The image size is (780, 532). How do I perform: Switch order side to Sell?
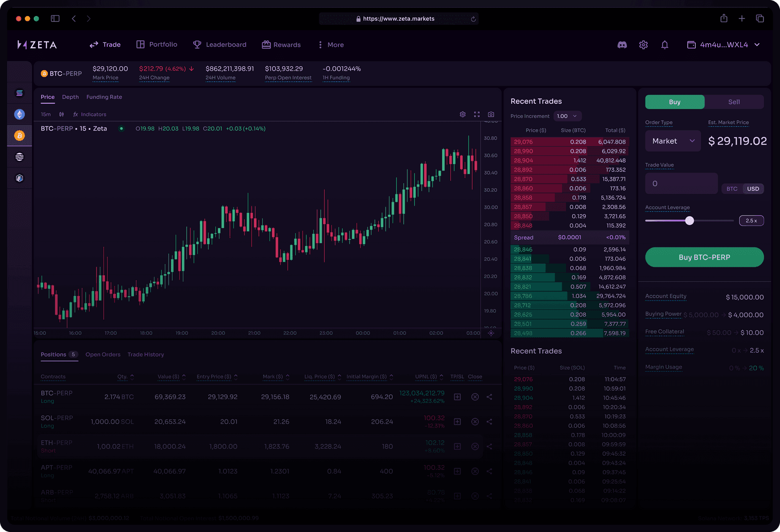(x=734, y=102)
